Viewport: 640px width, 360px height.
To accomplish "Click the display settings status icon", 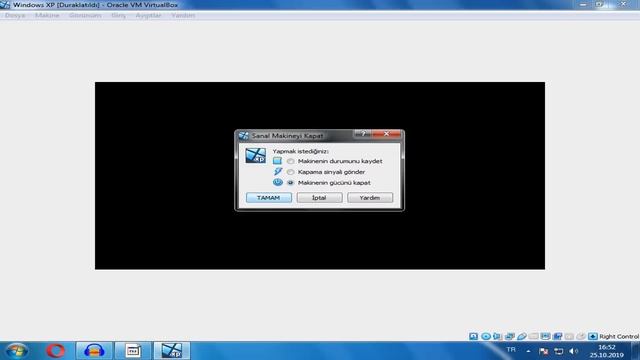I will 545,336.
